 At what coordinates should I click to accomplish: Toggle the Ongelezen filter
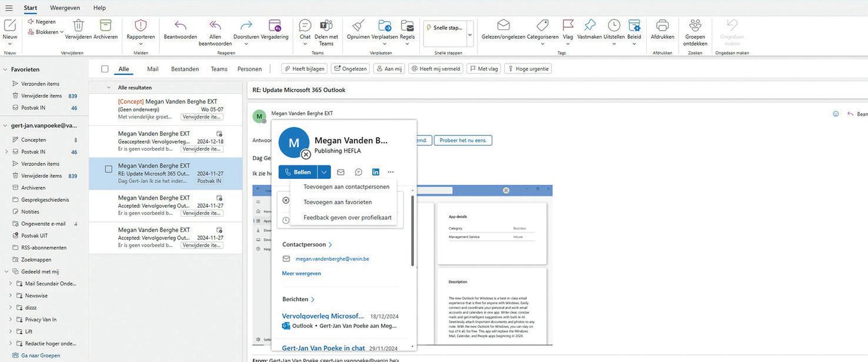[x=350, y=69]
